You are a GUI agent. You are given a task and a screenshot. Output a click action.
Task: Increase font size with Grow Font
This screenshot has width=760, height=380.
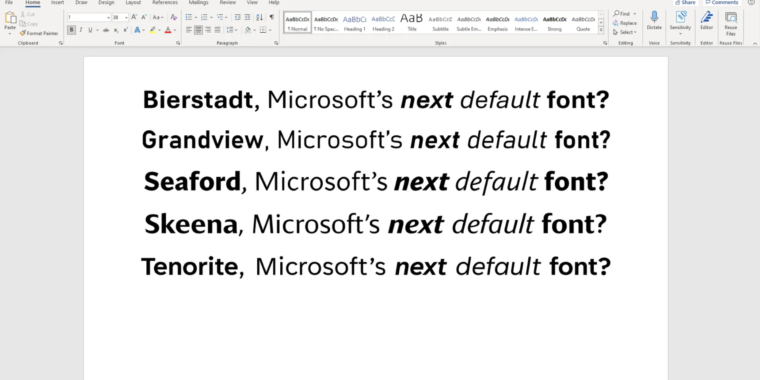[x=134, y=17]
